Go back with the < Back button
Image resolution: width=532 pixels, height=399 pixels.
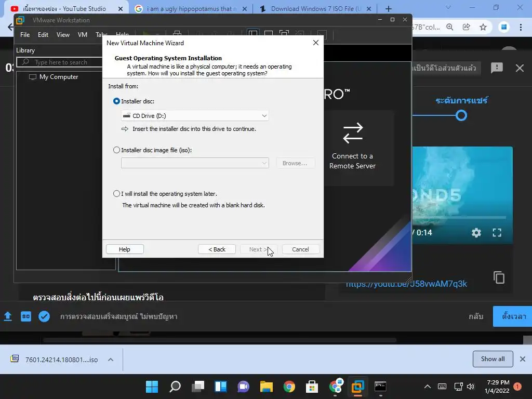(217, 249)
